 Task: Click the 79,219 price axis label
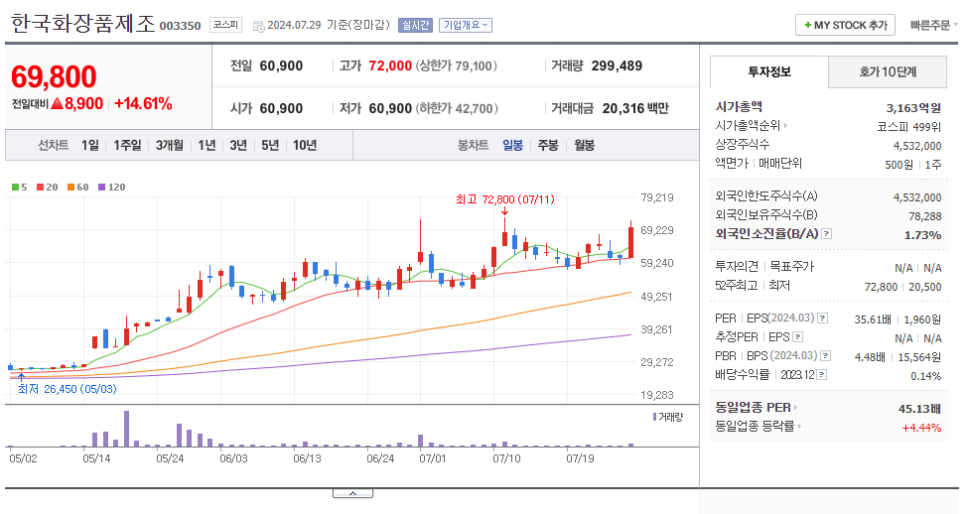click(657, 198)
